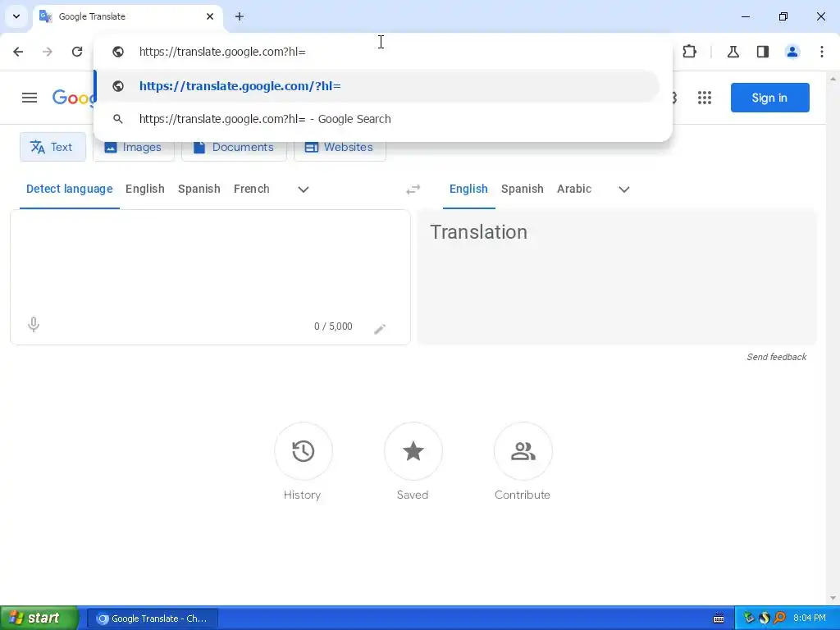Screen dimensions: 840x630
Task: Click Google Translate taskbar item
Action: coord(152,619)
